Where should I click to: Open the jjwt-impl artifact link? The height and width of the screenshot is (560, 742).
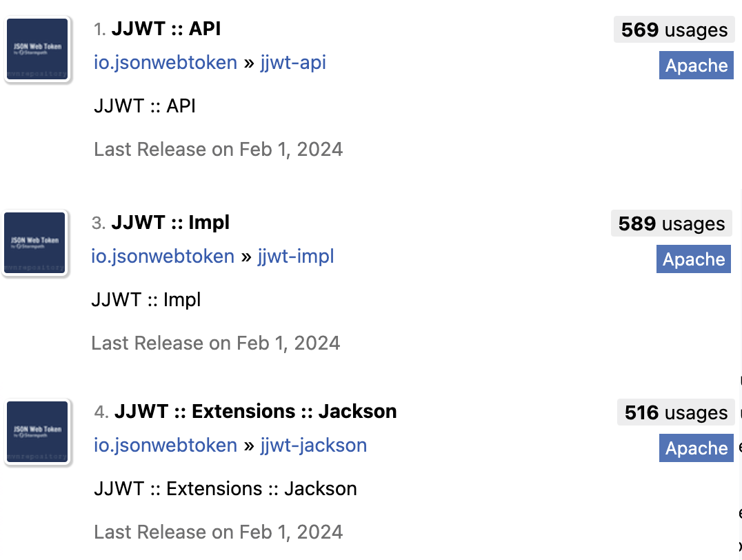(296, 256)
